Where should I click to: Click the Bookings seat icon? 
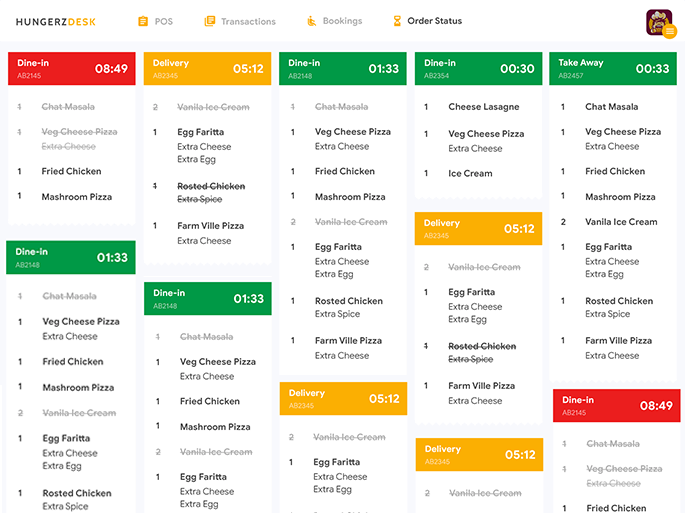coord(311,21)
